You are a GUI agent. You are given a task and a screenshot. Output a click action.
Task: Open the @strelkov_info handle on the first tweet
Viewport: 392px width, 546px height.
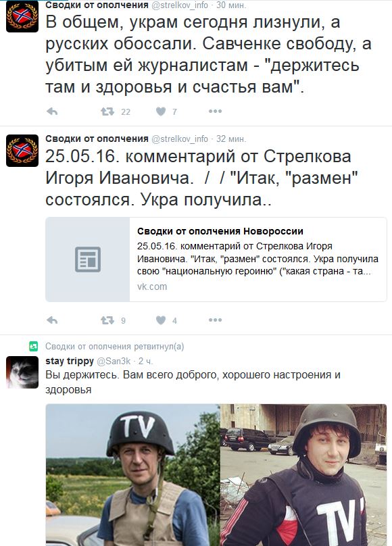tap(180, 5)
